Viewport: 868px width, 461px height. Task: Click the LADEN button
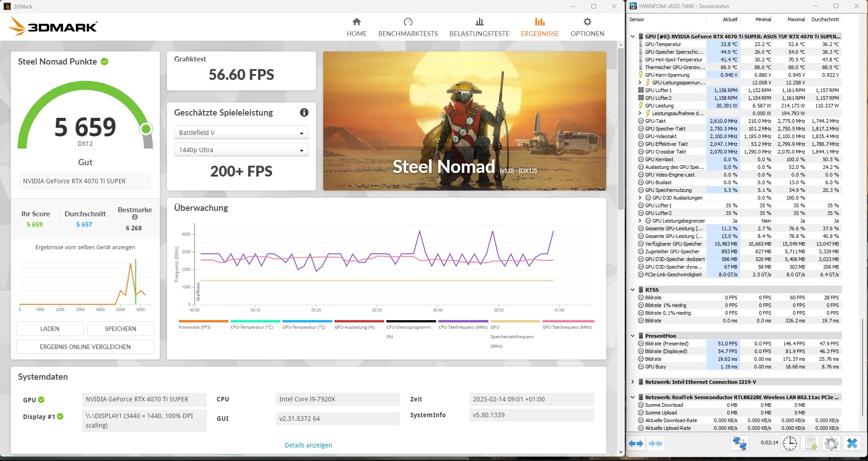tap(50, 329)
